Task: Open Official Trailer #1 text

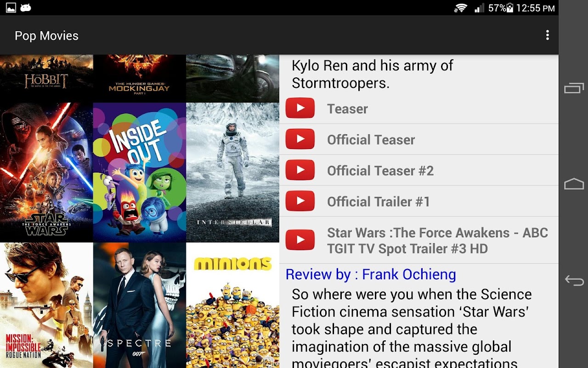Action: pos(379,201)
